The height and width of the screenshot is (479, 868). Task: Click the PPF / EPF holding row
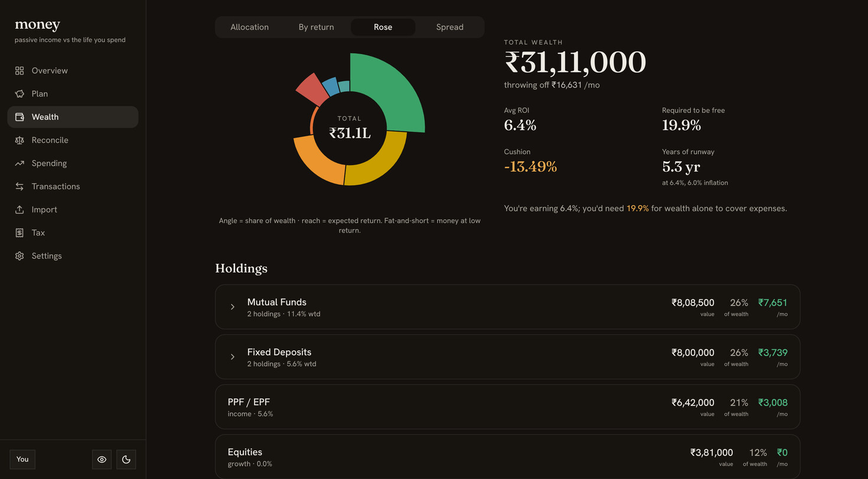[x=508, y=407]
